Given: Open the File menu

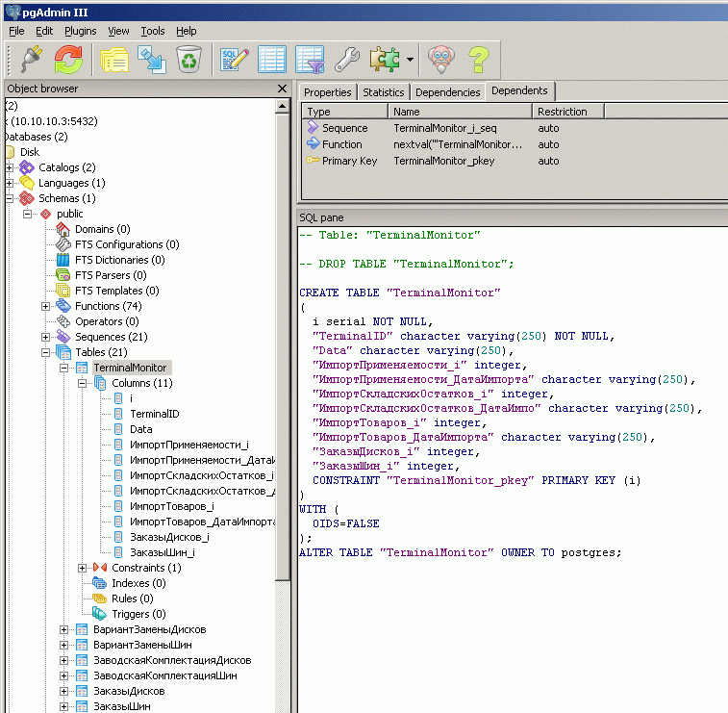Looking at the screenshot, I should 16,31.
